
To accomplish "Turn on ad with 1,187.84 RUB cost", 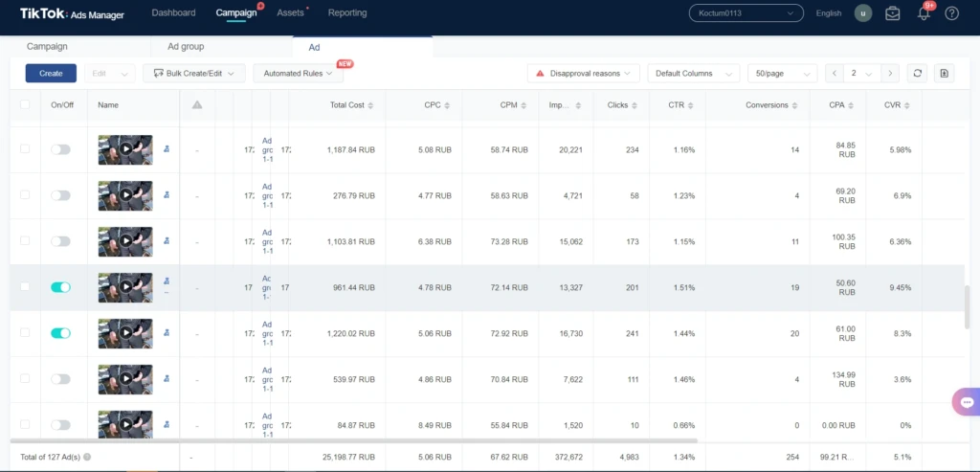I will coord(60,149).
